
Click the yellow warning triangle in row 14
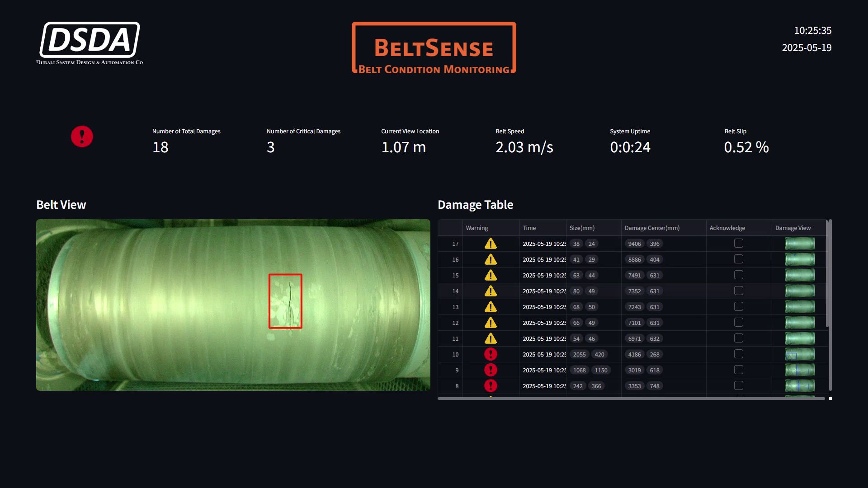(491, 291)
